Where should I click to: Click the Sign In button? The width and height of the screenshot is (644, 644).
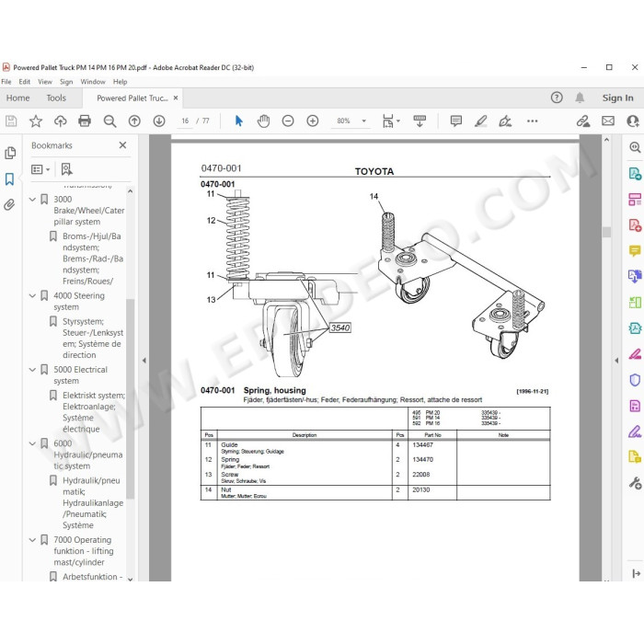(x=617, y=98)
